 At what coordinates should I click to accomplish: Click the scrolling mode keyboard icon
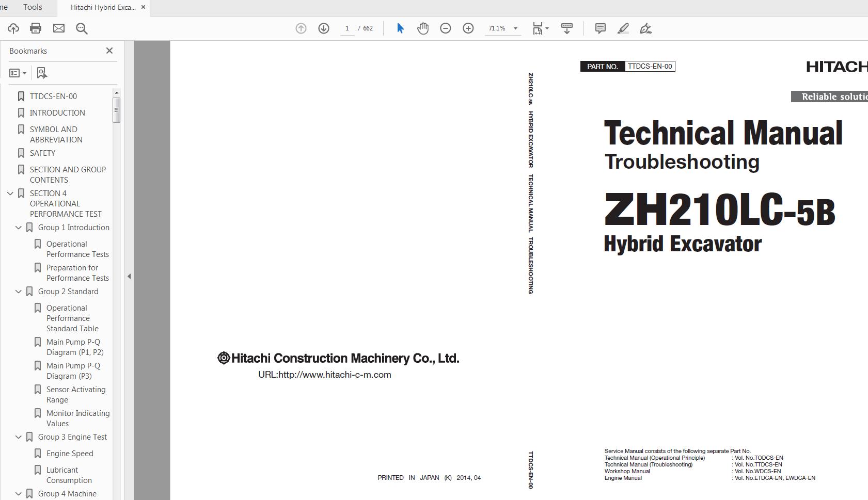pos(567,28)
